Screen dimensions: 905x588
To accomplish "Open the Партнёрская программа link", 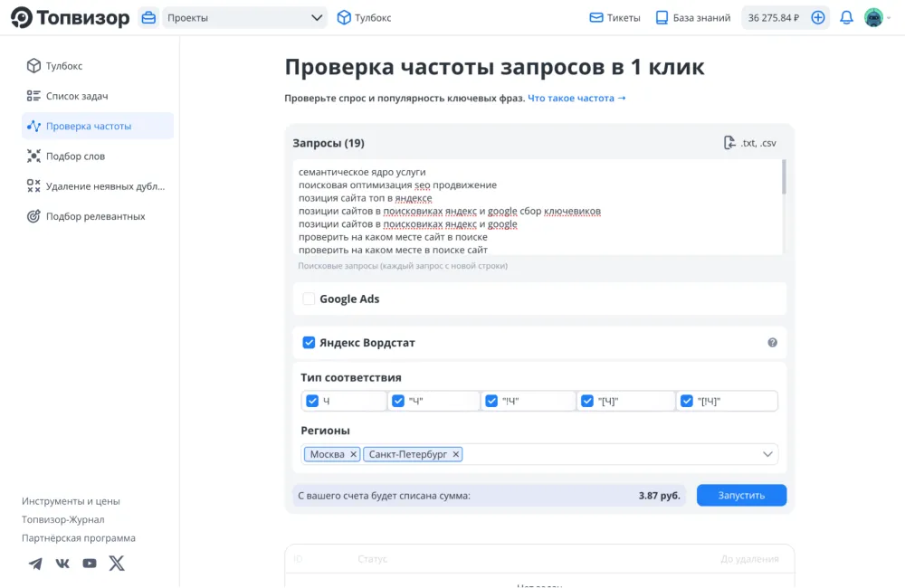I will pyautogui.click(x=79, y=538).
